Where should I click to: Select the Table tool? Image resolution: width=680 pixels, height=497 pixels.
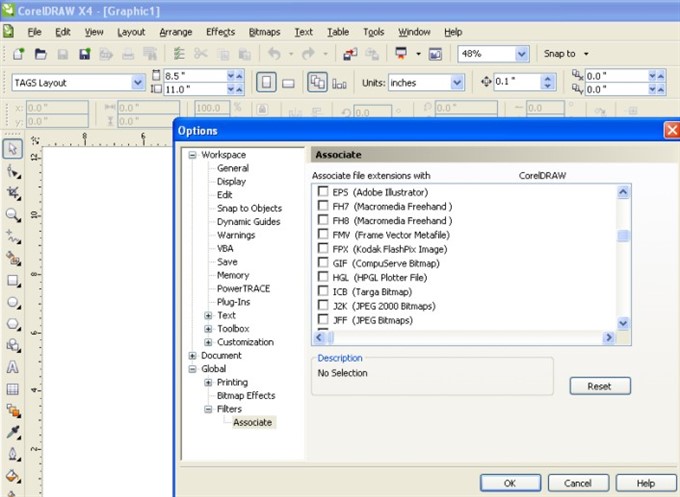(13, 389)
